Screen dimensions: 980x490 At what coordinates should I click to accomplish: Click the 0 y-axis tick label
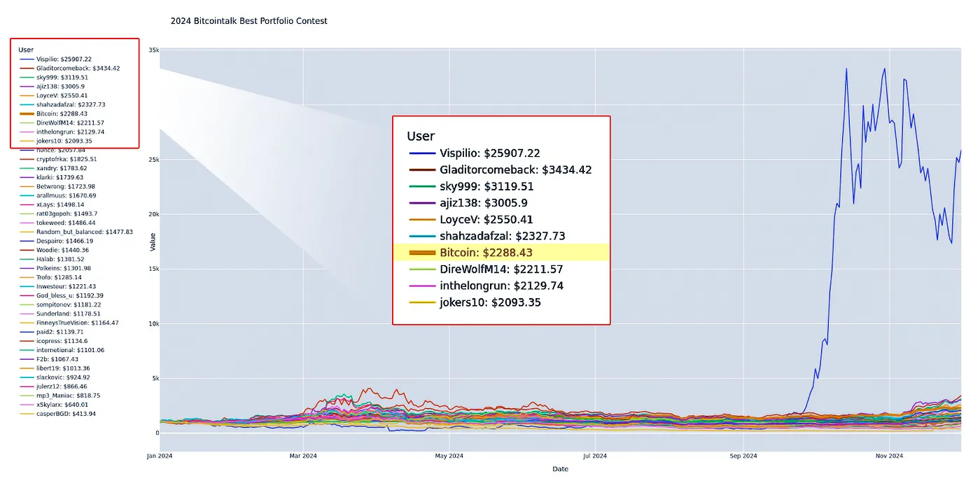tap(157, 433)
